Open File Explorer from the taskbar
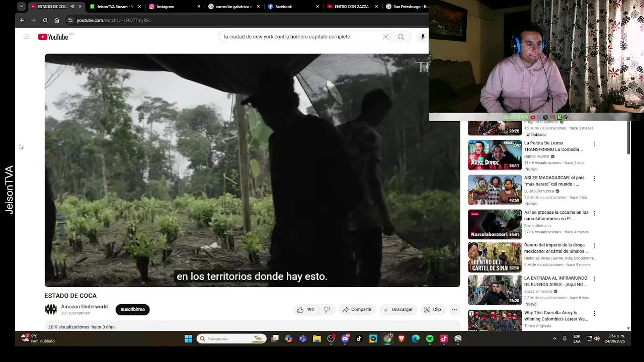644x362 pixels. tap(317, 339)
